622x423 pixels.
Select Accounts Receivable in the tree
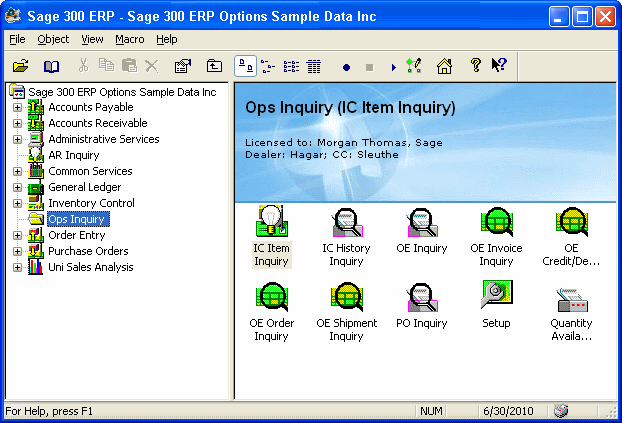click(x=98, y=123)
